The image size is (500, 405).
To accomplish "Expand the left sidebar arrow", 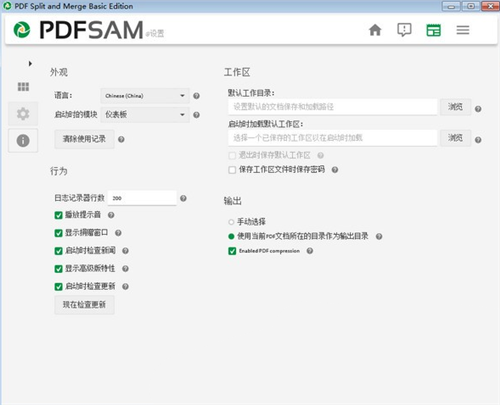I will pos(30,63).
